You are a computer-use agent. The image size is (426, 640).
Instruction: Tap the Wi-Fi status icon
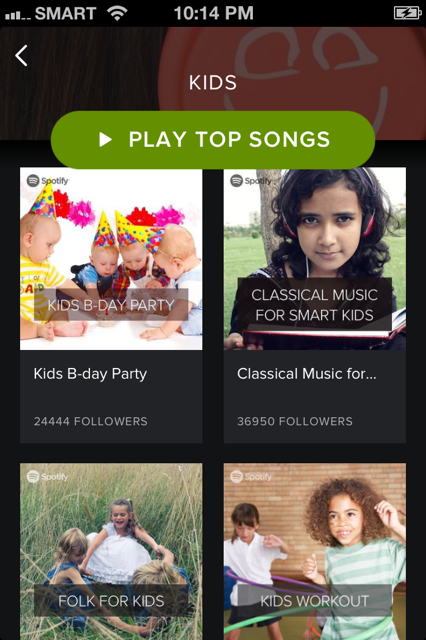pyautogui.click(x=118, y=13)
